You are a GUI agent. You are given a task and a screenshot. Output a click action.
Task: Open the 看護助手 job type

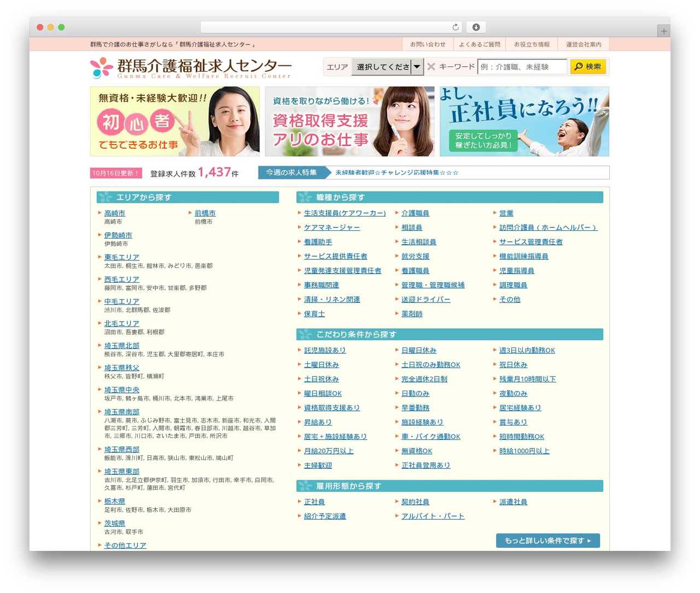(x=318, y=242)
